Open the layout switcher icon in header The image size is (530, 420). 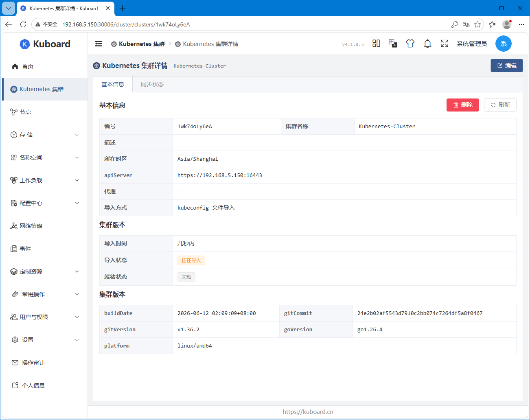point(377,44)
